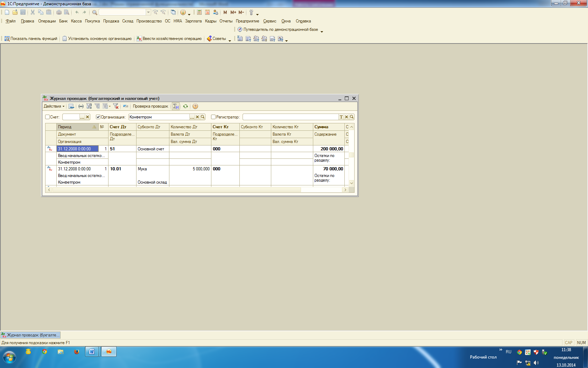Click the Период column header
Screen dimensions: 588x368
pos(77,127)
